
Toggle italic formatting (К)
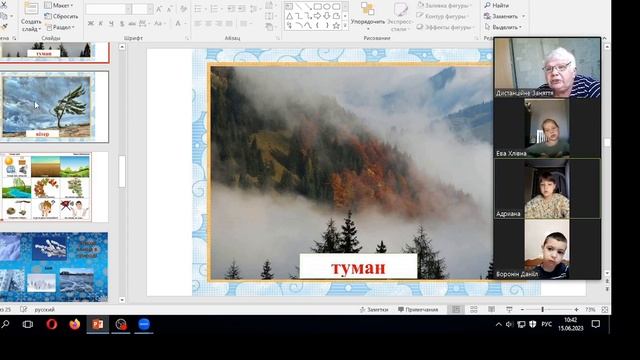pos(101,24)
